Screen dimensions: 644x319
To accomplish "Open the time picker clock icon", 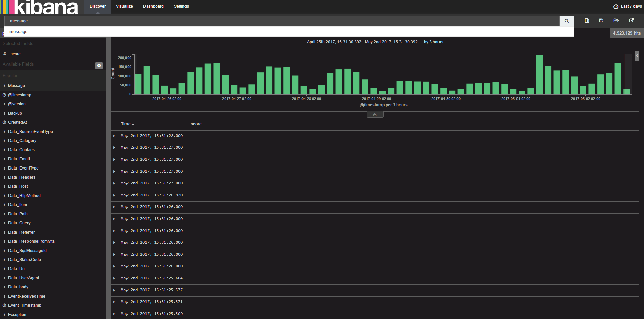I will point(616,7).
